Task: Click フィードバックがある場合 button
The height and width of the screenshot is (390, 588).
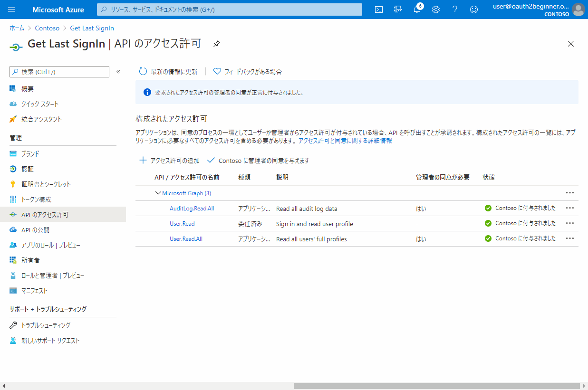Action: pyautogui.click(x=247, y=72)
